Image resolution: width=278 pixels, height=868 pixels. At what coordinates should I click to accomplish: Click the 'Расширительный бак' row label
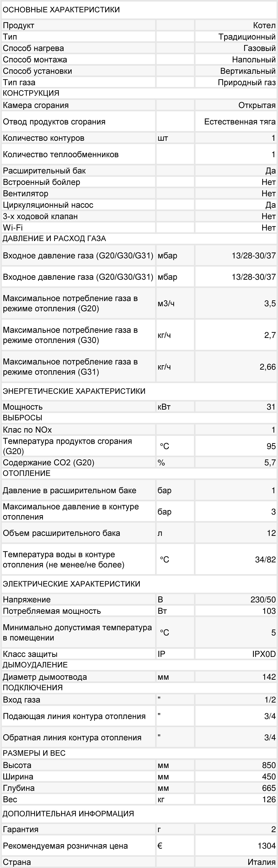(44, 171)
